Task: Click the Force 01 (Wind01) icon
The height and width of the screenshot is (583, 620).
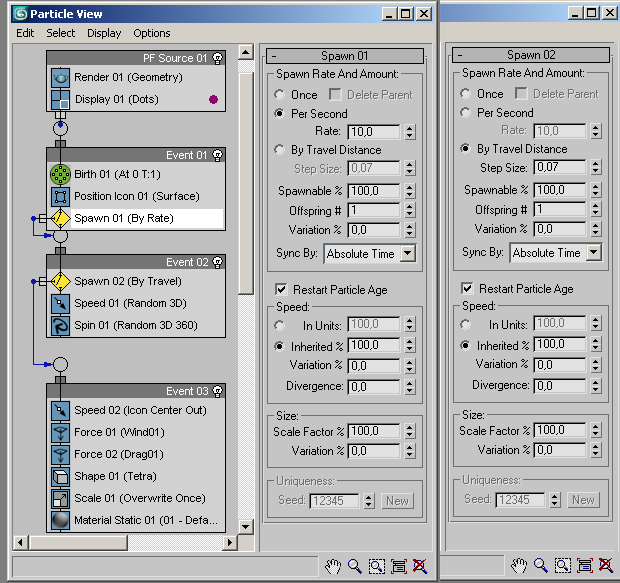Action: (59, 432)
